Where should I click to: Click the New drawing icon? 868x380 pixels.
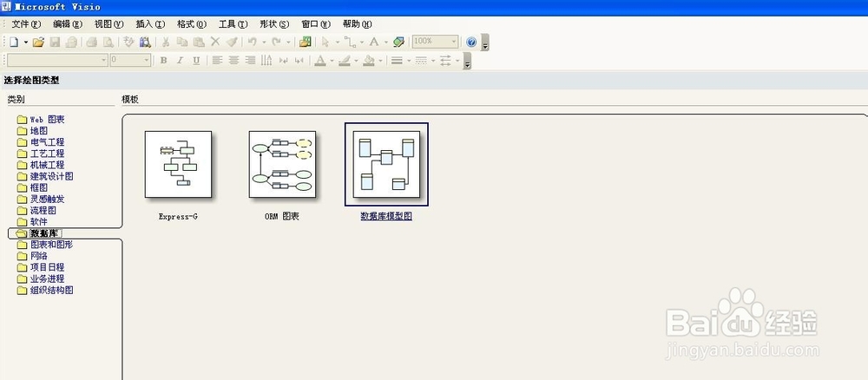14,42
